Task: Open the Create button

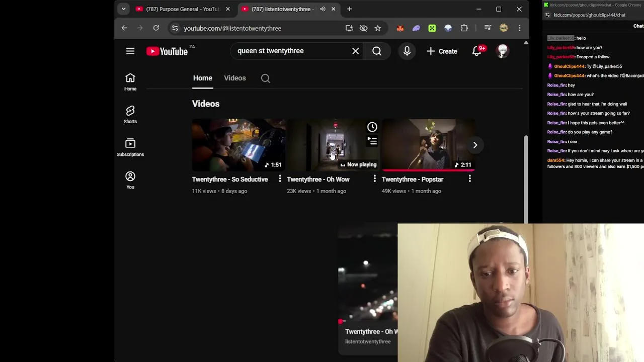Action: (442, 51)
